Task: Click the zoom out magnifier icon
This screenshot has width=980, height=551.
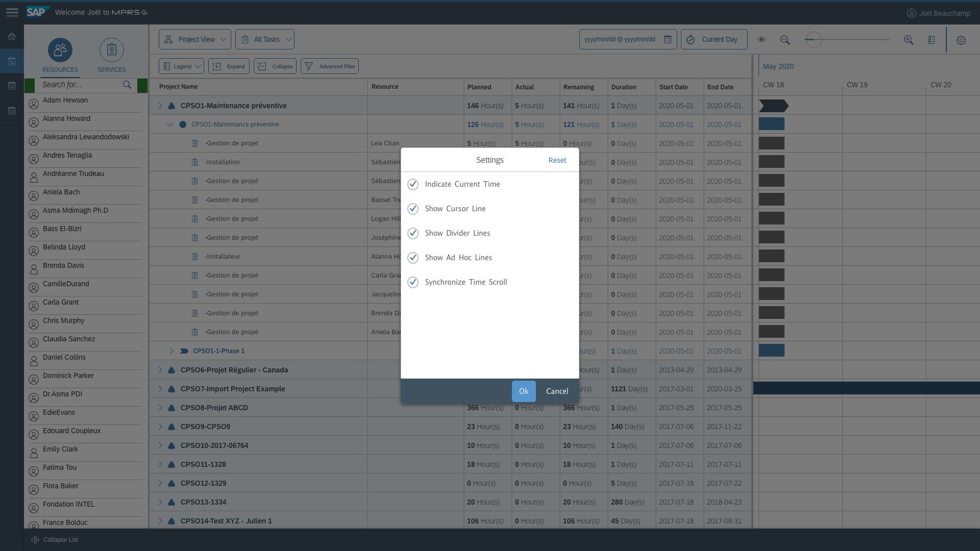Action: click(785, 40)
